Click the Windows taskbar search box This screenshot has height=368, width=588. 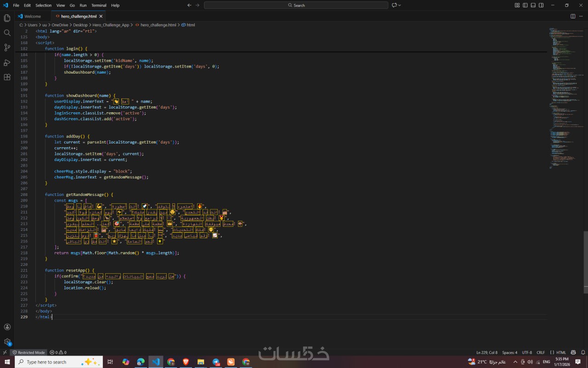tap(59, 362)
